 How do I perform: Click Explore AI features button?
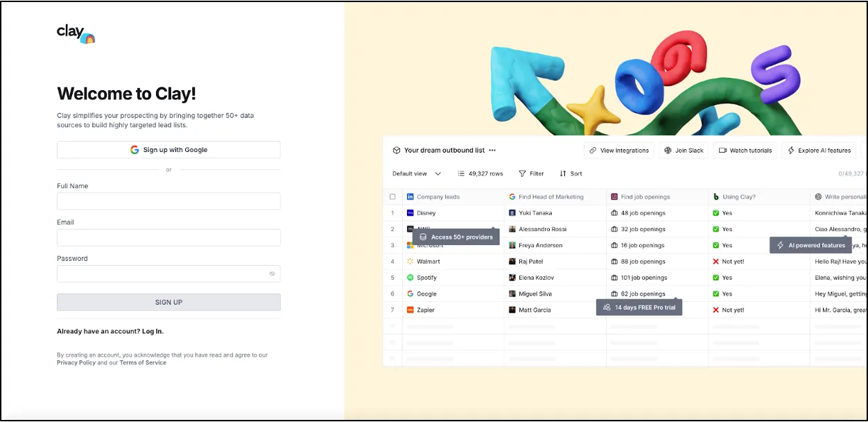[819, 150]
